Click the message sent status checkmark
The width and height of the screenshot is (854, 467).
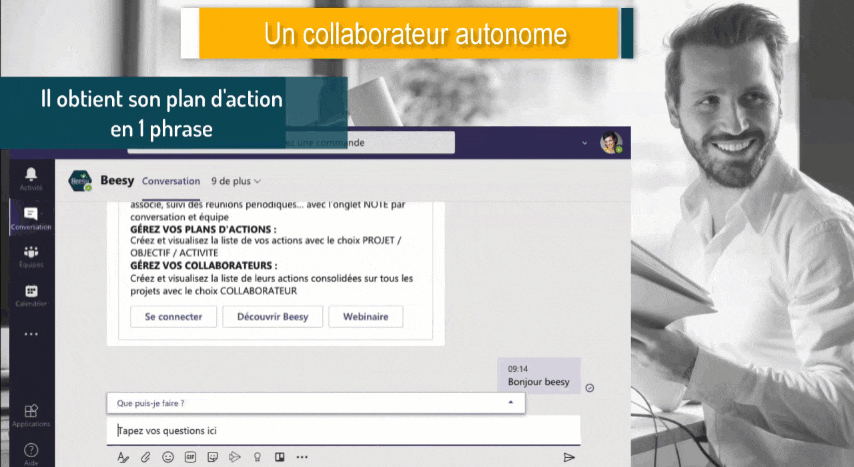coord(589,388)
